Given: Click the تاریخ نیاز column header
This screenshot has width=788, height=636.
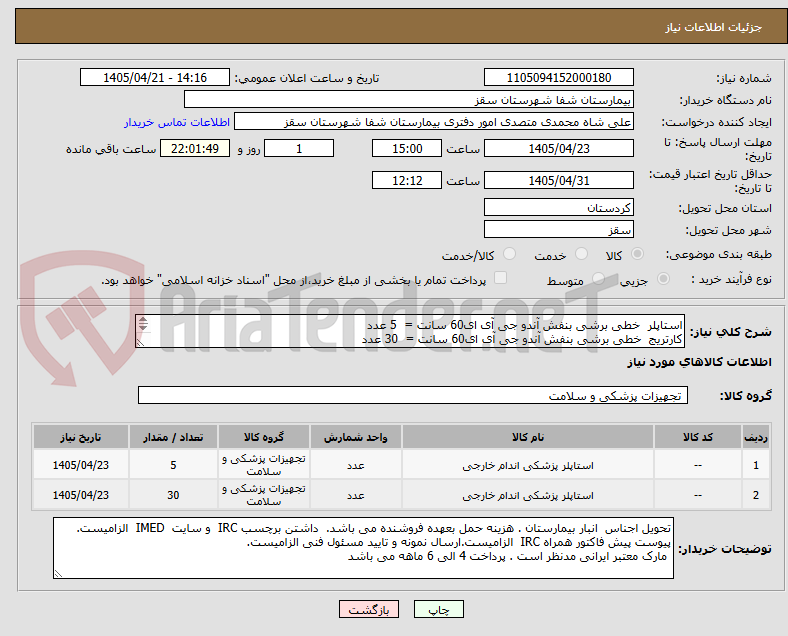Looking at the screenshot, I should (x=81, y=437).
